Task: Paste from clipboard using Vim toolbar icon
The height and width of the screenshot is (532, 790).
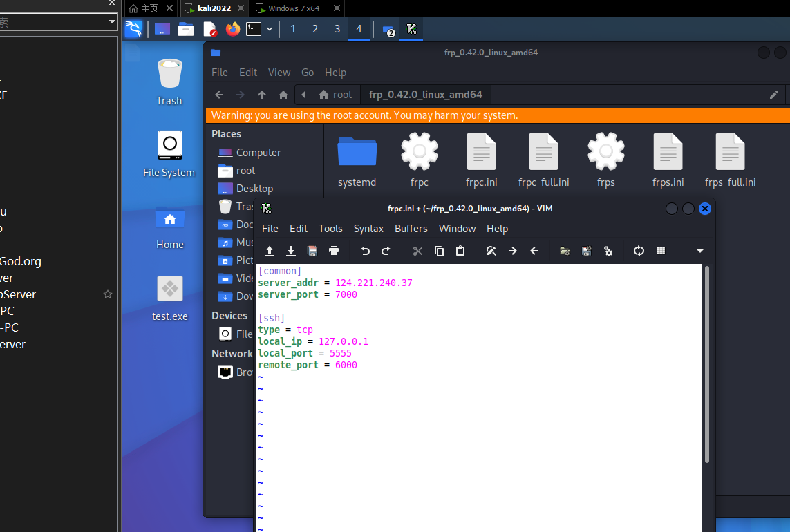Action: pyautogui.click(x=460, y=251)
